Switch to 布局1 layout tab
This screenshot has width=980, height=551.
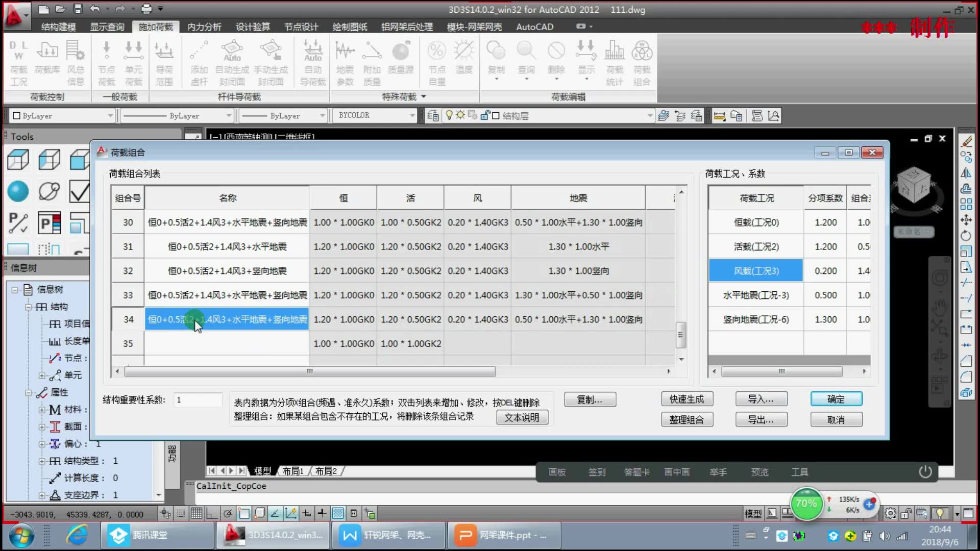pyautogui.click(x=293, y=471)
